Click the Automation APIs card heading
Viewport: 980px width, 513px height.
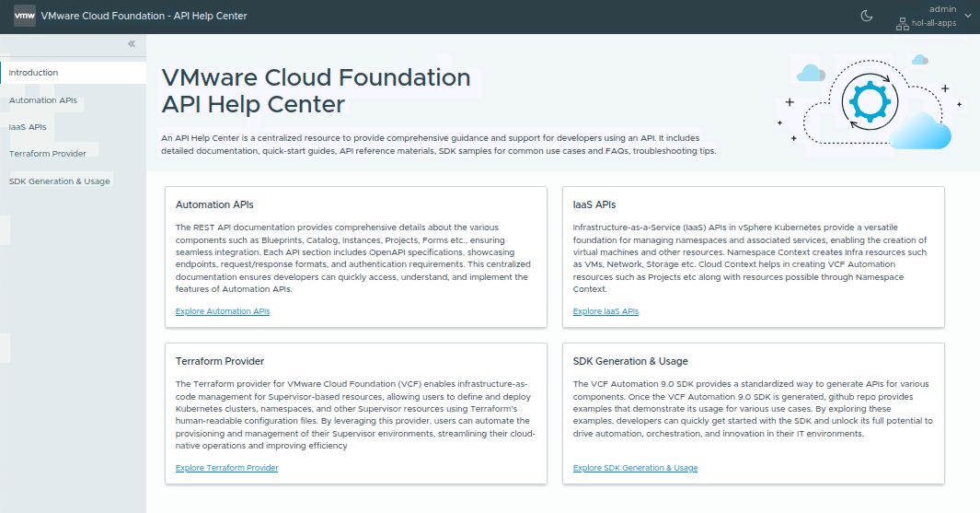(x=214, y=204)
